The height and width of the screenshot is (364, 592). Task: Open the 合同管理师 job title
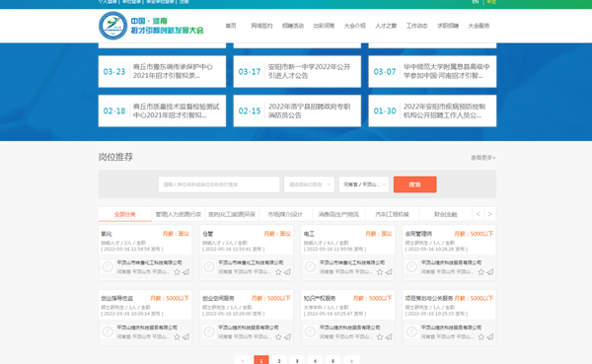coord(418,234)
